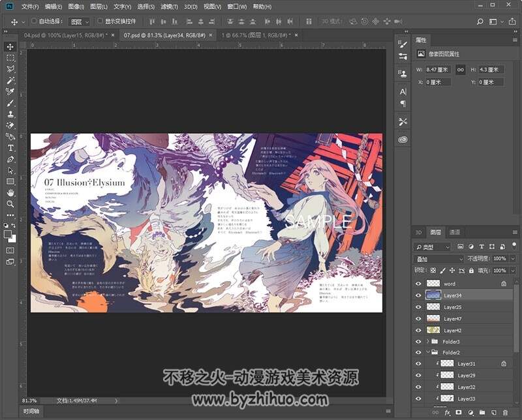Hide Layer34 visibility eye
The width and height of the screenshot is (522, 420).
(418, 295)
